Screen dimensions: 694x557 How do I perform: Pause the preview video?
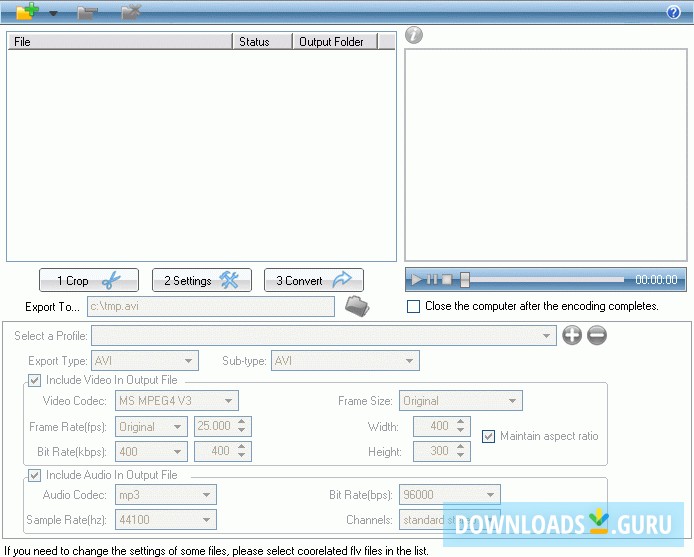[432, 280]
